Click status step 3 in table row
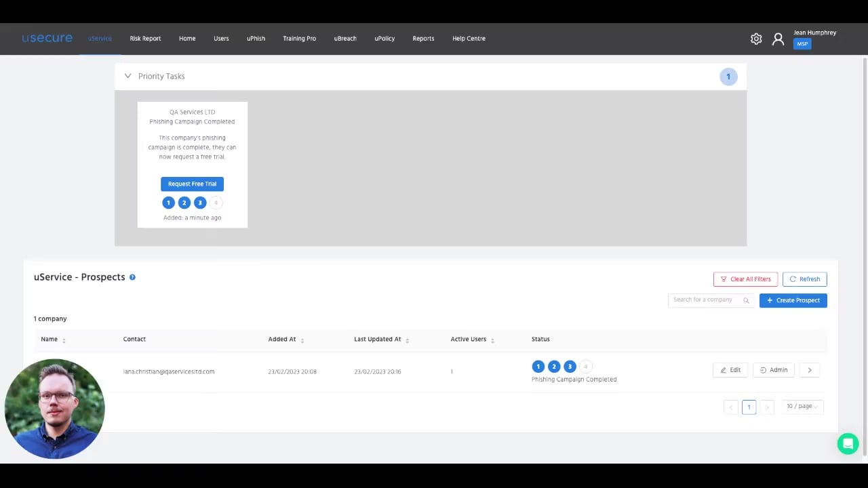This screenshot has height=488, width=868. click(570, 367)
